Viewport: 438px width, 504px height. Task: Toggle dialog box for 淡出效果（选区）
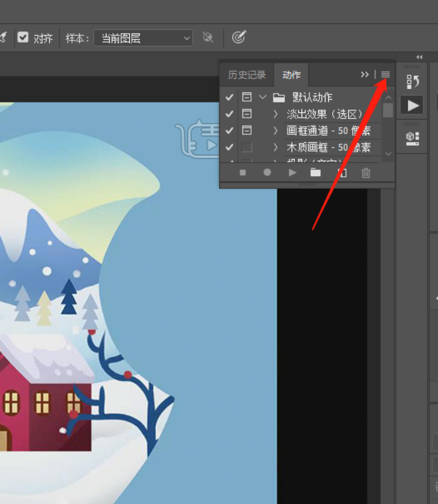[247, 114]
